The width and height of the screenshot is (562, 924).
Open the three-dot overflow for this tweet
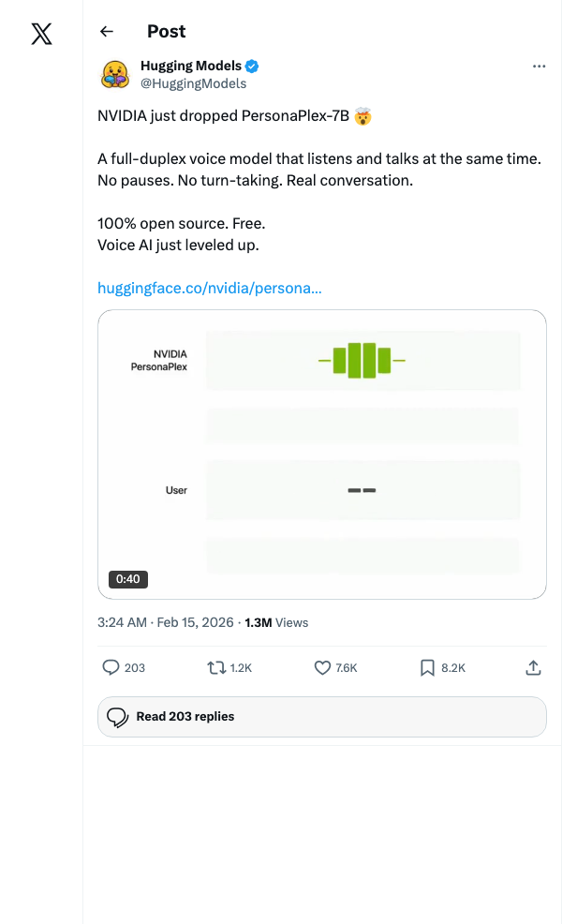tap(539, 66)
